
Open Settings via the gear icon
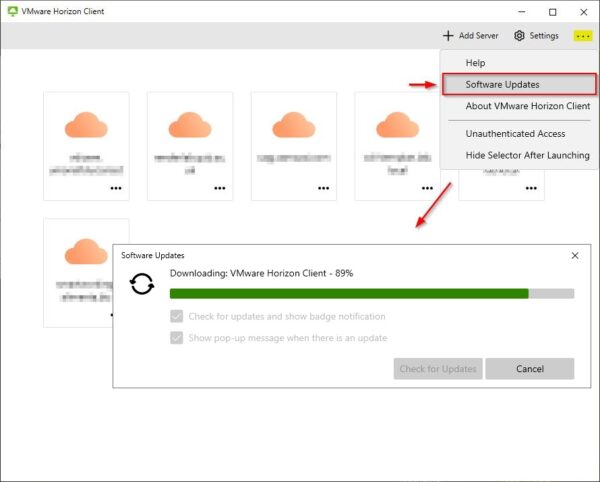(519, 36)
